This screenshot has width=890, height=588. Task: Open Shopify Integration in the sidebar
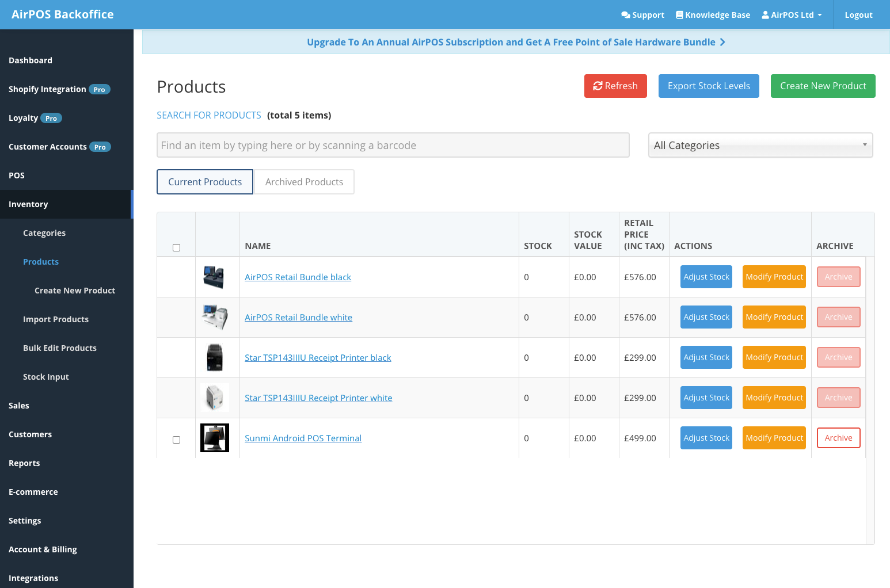(x=47, y=89)
